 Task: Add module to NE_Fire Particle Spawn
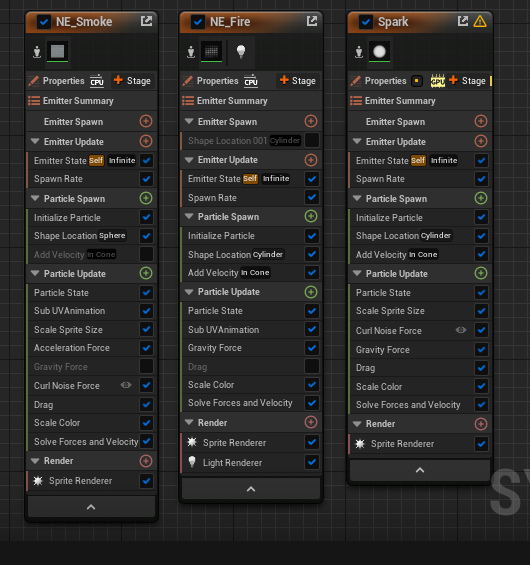(x=311, y=216)
